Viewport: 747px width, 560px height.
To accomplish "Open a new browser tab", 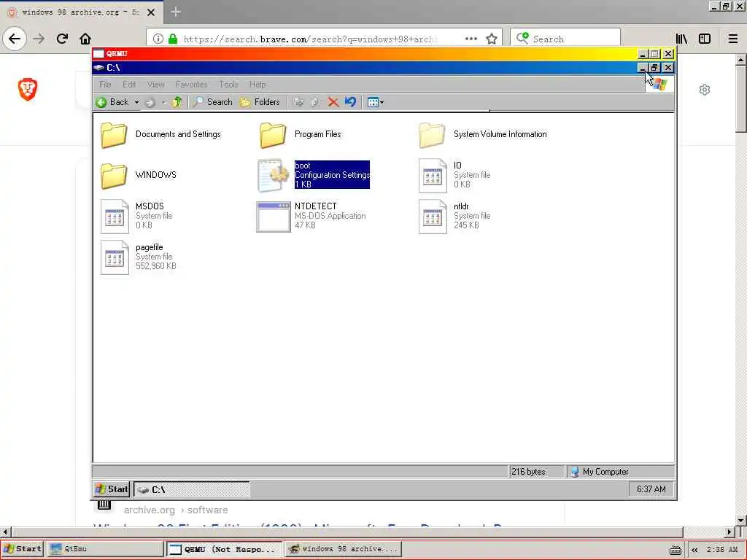I will pyautogui.click(x=175, y=12).
